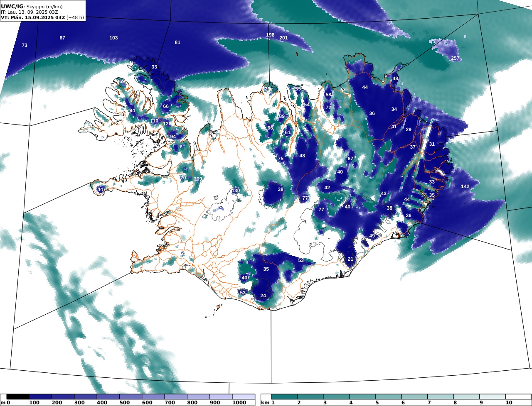Viewport: 532px width, 406px height.
Task: Click the black 0–100 m legend swatch
Action: 18,397
